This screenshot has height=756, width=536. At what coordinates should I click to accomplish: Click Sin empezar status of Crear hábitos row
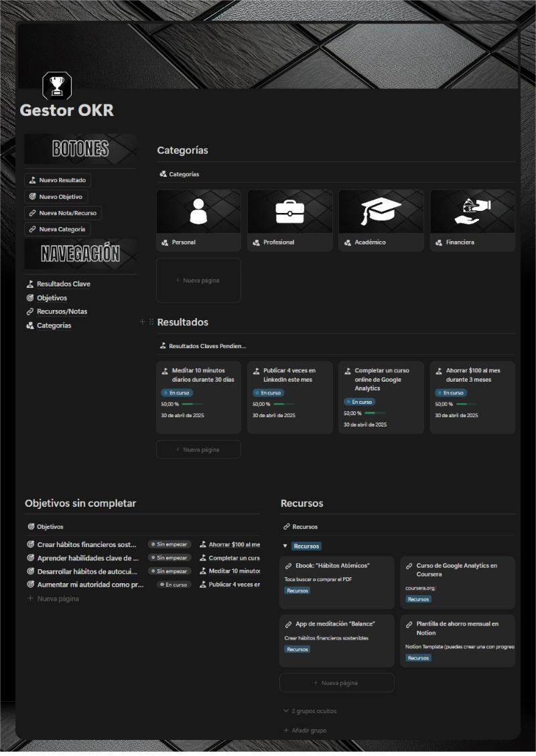[x=170, y=544]
